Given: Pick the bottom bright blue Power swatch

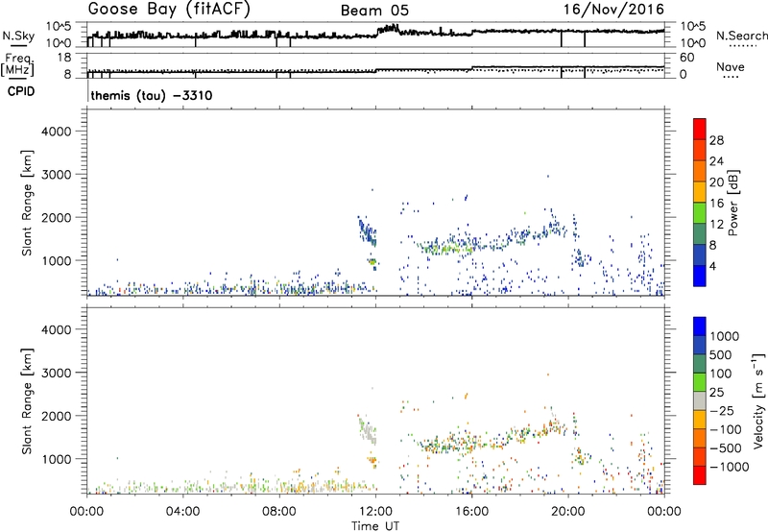Looking at the screenshot, I should 700,276.
